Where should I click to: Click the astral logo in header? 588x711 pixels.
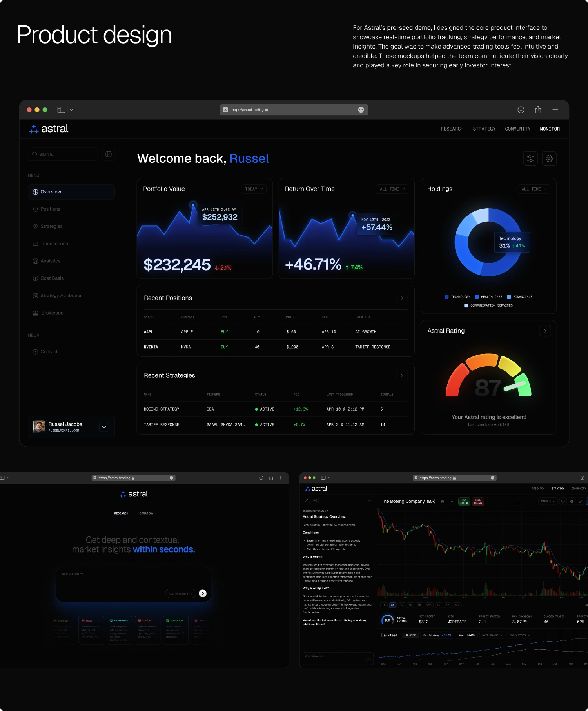(x=49, y=129)
